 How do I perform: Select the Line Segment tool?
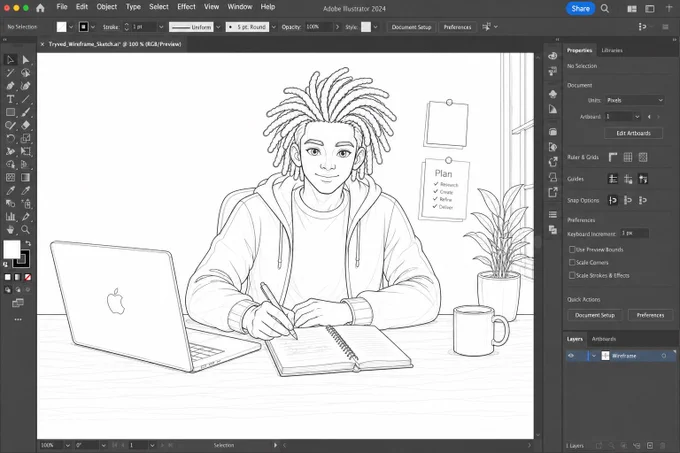point(26,99)
